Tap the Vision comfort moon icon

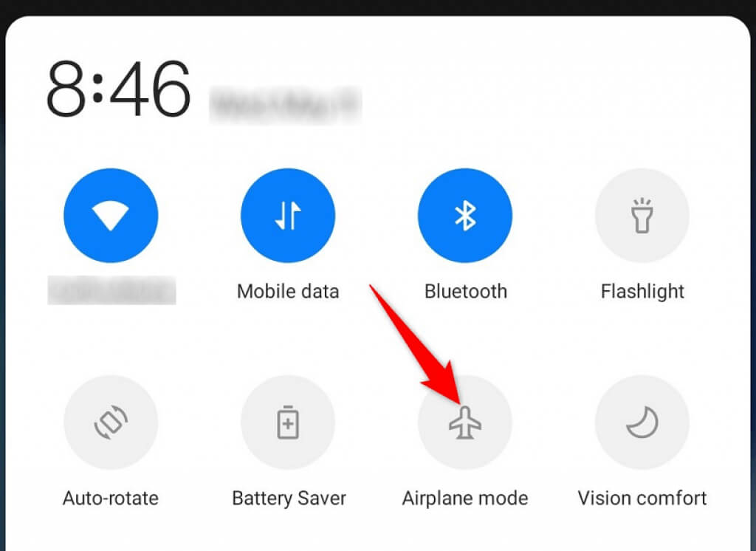pos(642,422)
